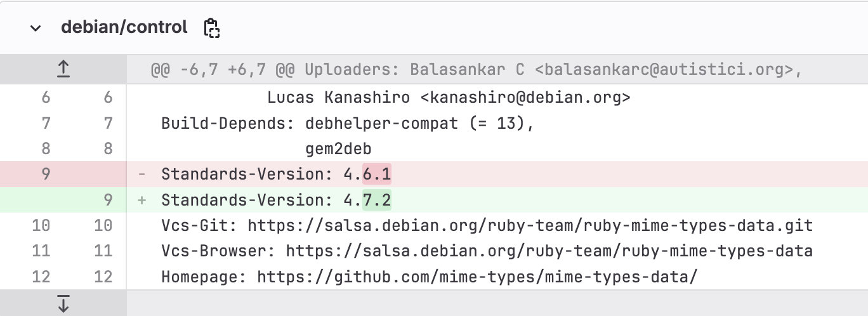Select new line number 9 of added line
This screenshot has width=868, height=316.
108,200
